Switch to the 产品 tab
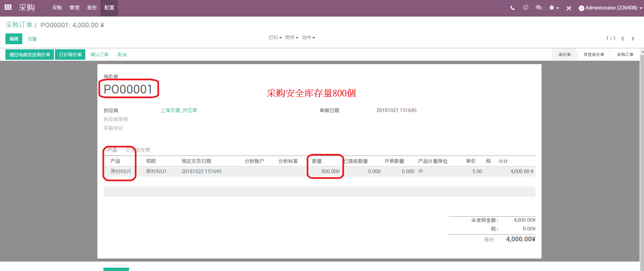This screenshot has width=644, height=271. click(x=112, y=150)
